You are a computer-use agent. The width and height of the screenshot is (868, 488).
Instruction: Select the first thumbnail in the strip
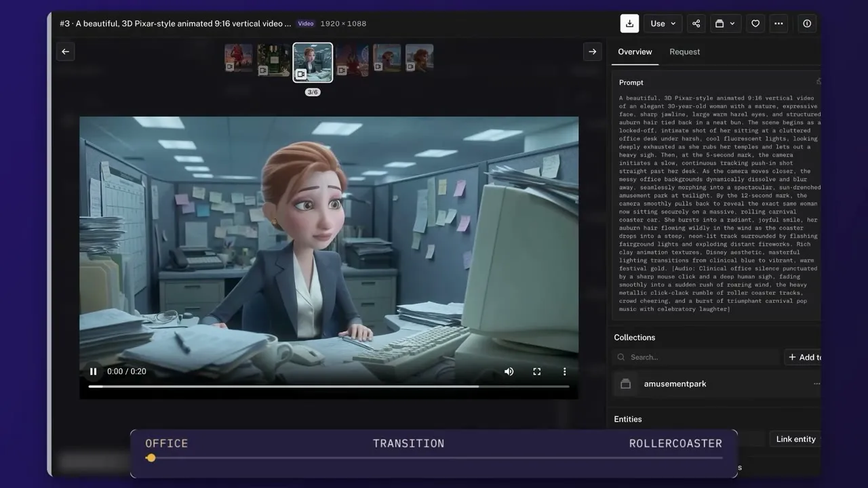[x=239, y=58]
